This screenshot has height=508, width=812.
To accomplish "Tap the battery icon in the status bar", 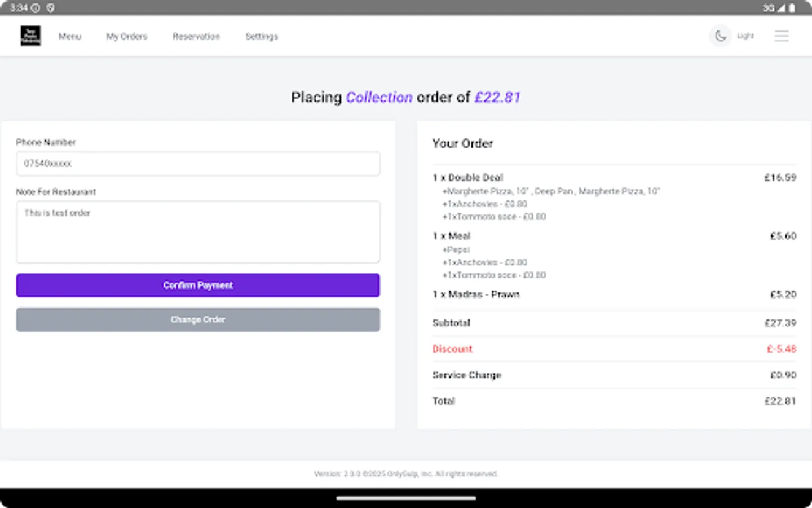I will click(x=792, y=8).
